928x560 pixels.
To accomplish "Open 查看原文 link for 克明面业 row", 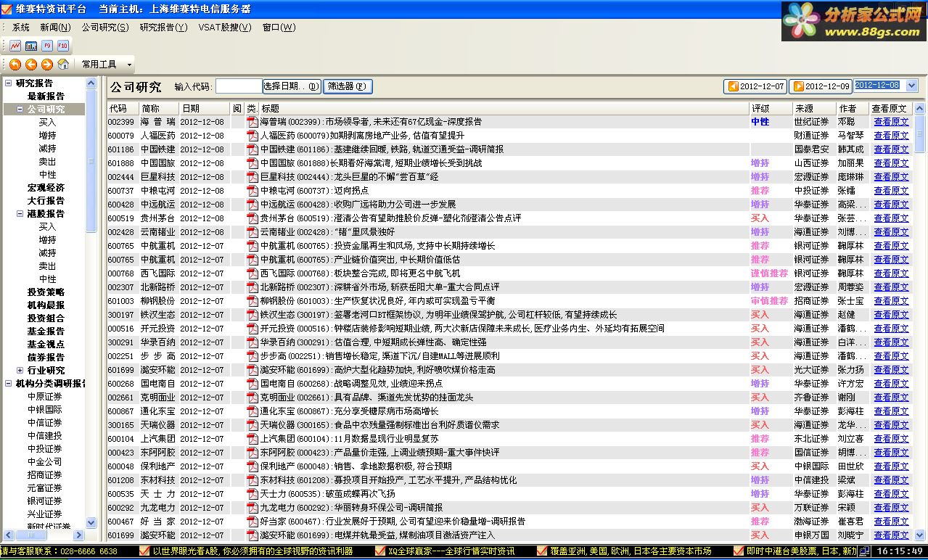I will click(x=891, y=398).
